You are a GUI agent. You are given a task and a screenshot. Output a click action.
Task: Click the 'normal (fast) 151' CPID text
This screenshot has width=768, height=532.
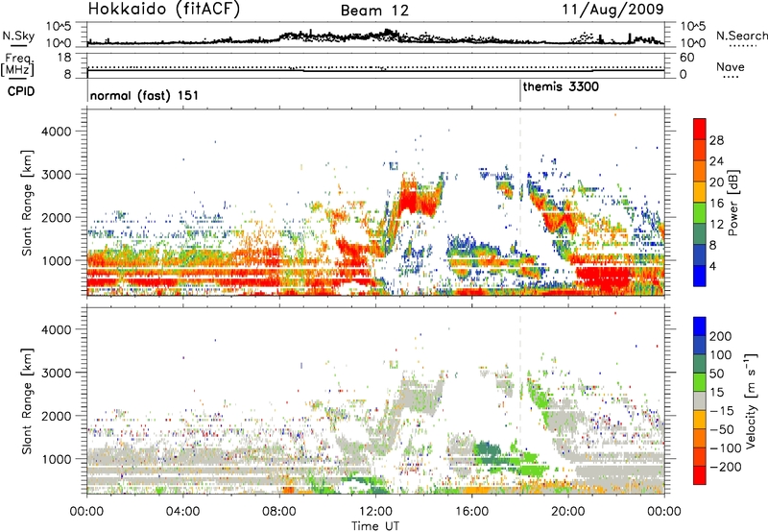click(x=145, y=95)
